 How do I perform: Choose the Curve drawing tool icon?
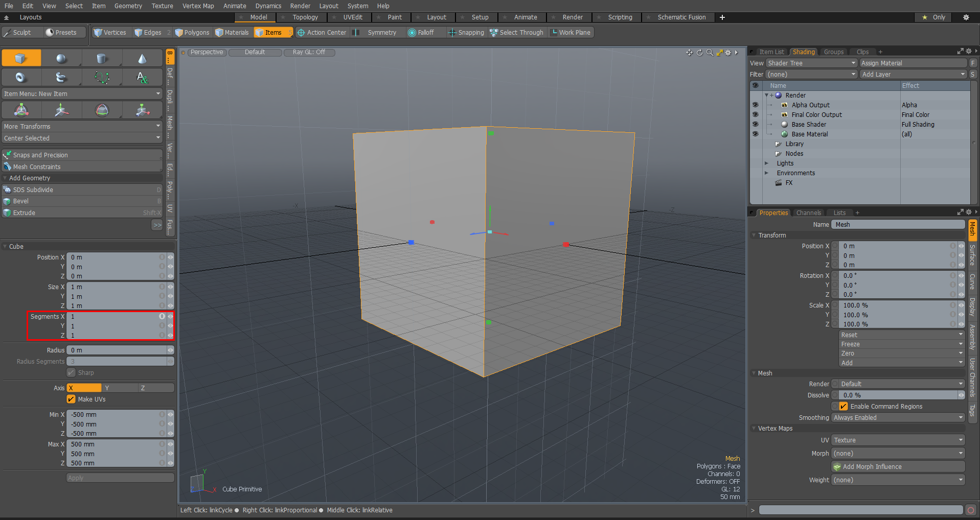102,77
